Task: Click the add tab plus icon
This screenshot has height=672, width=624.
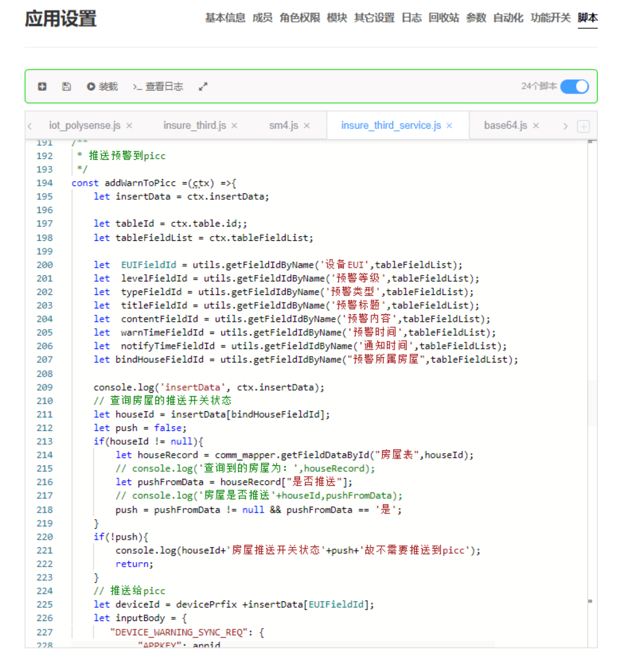Action: pyautogui.click(x=583, y=126)
